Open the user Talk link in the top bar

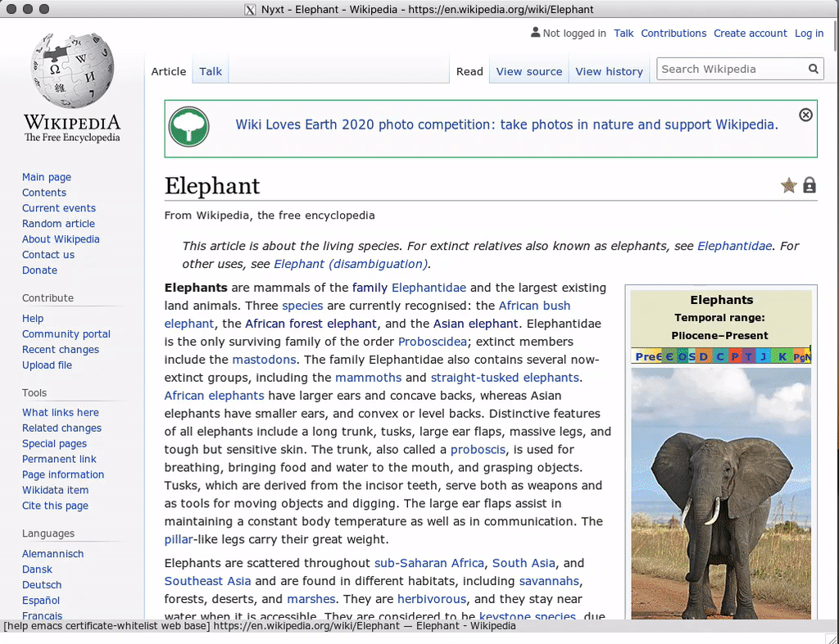tap(624, 33)
